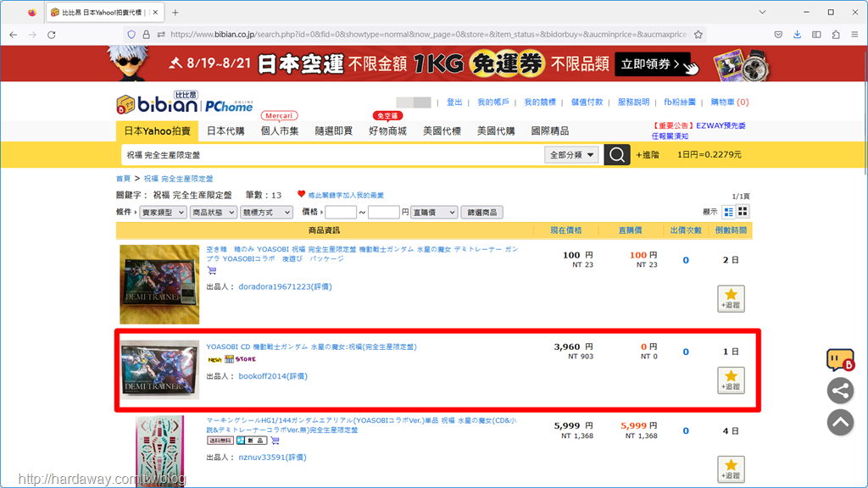Viewport: 868px width, 488px height.
Task: Click the cart icon under the first item
Action: (212, 270)
